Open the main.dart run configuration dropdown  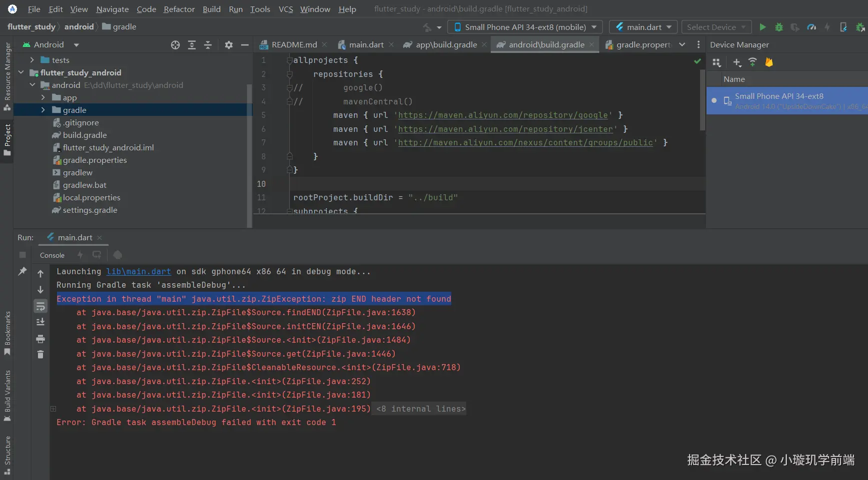click(x=643, y=27)
